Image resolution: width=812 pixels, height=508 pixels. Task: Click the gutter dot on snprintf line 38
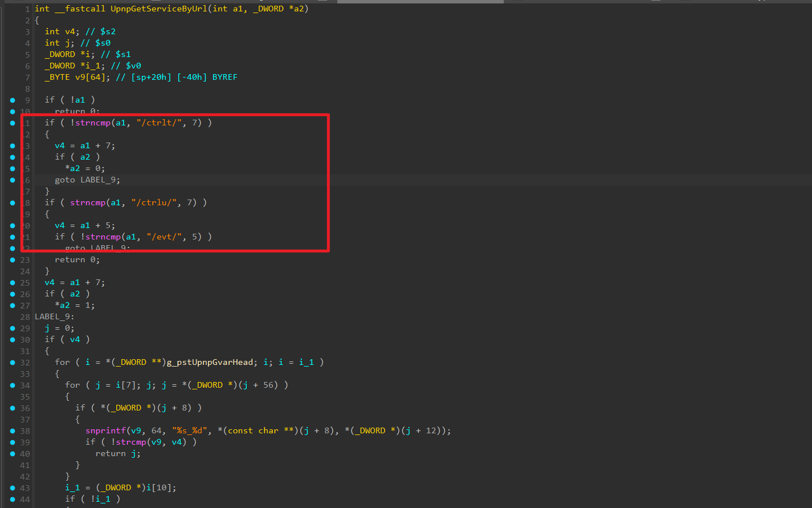(13, 431)
